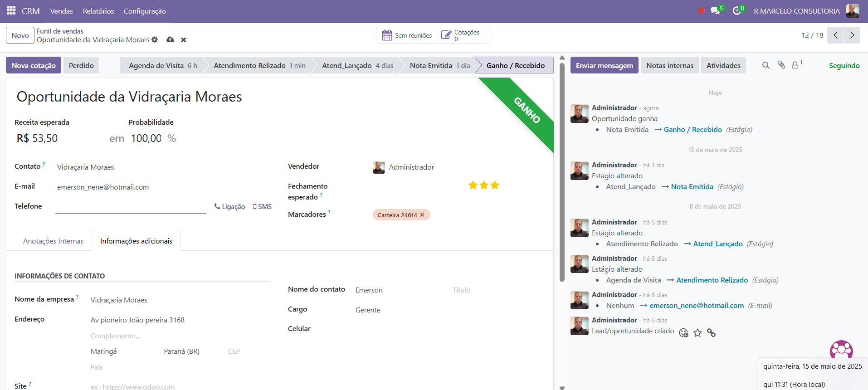This screenshot has height=390, width=868.
Task: Open the Relatórios menu
Action: (x=98, y=11)
